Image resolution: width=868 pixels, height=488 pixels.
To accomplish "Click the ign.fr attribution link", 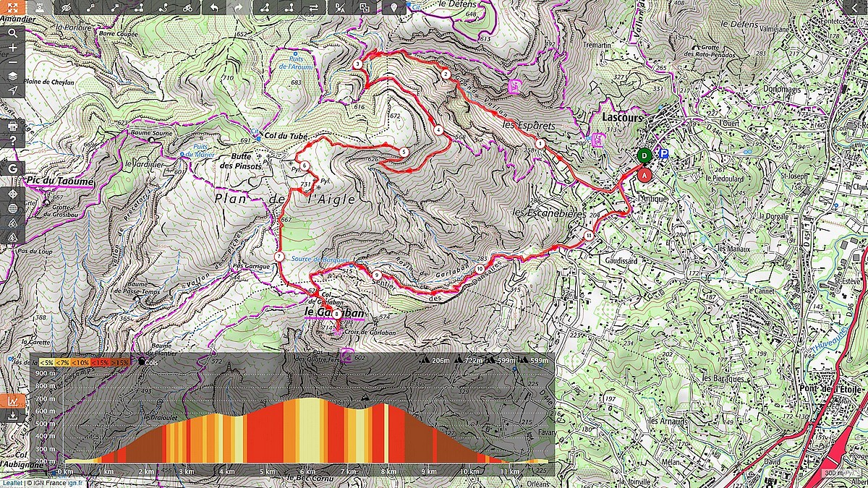I will (x=75, y=483).
